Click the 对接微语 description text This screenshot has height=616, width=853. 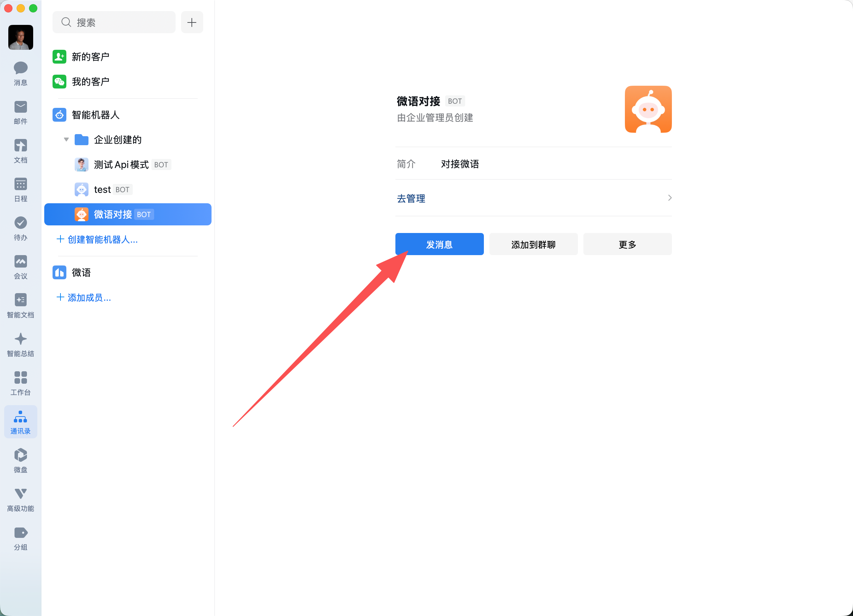[x=460, y=164]
